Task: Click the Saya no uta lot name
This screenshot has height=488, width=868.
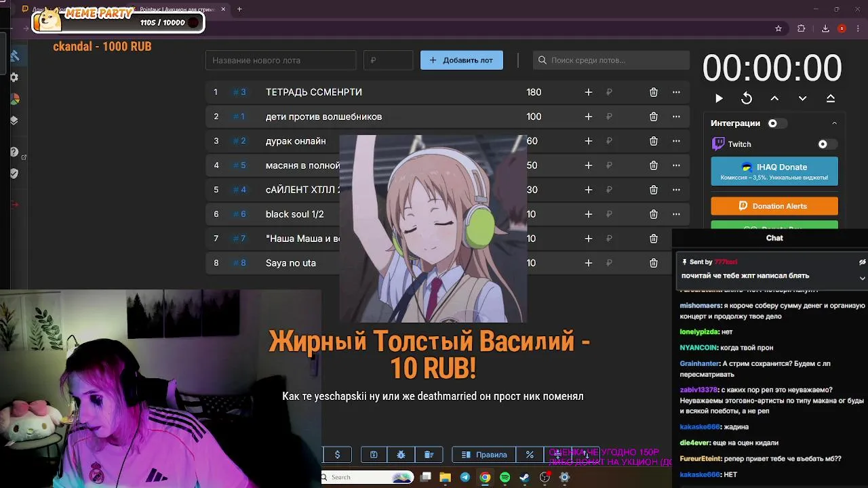Action: (291, 263)
